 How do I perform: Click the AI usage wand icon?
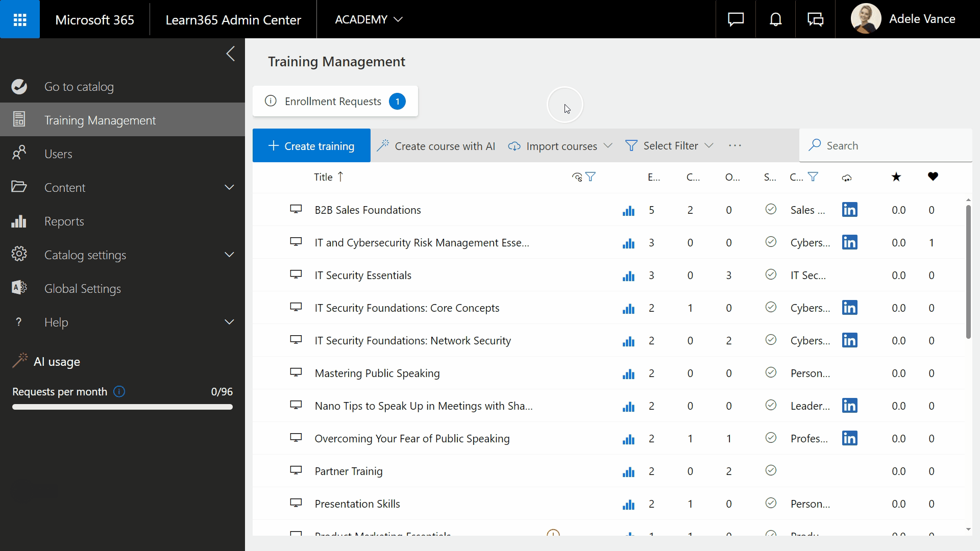20,361
